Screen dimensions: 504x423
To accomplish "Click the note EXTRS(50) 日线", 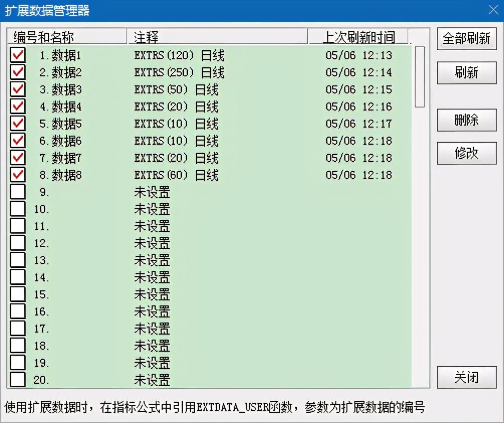I will tap(176, 89).
